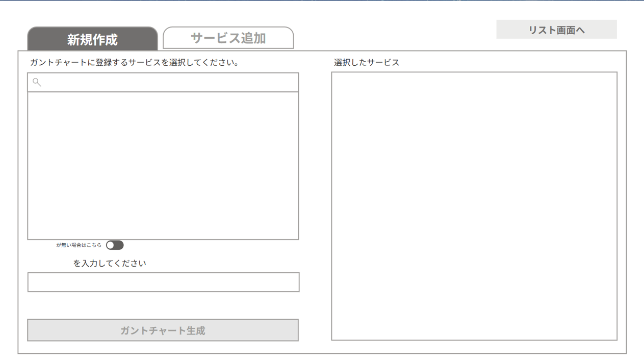
Task: Select the dark-highlighted active tab
Action: click(92, 39)
